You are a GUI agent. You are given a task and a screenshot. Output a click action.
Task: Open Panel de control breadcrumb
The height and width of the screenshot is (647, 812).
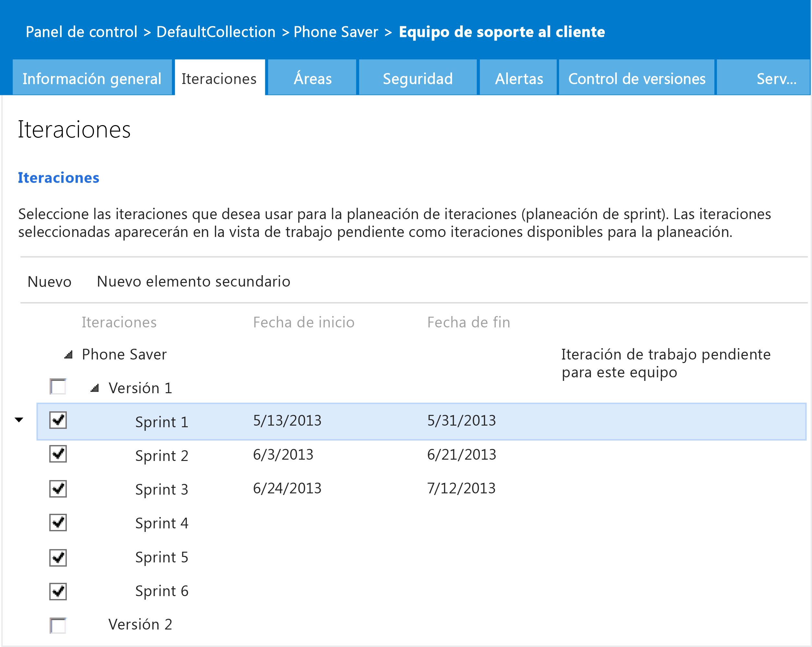coord(81,32)
